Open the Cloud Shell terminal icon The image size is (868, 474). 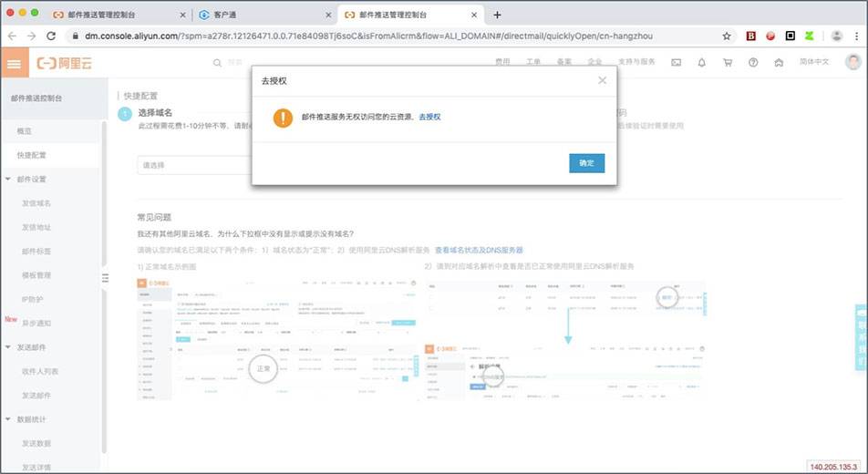676,63
